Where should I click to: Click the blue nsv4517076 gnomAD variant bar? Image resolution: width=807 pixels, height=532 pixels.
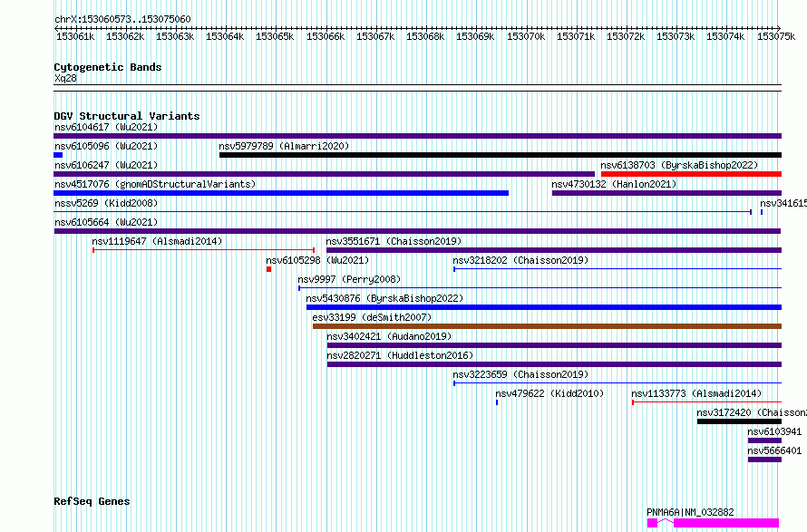click(281, 193)
